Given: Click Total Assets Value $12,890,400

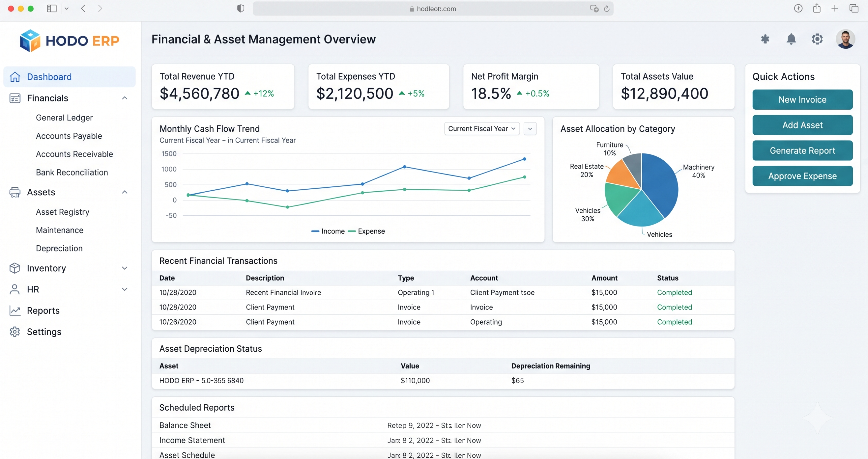Looking at the screenshot, I should point(664,93).
